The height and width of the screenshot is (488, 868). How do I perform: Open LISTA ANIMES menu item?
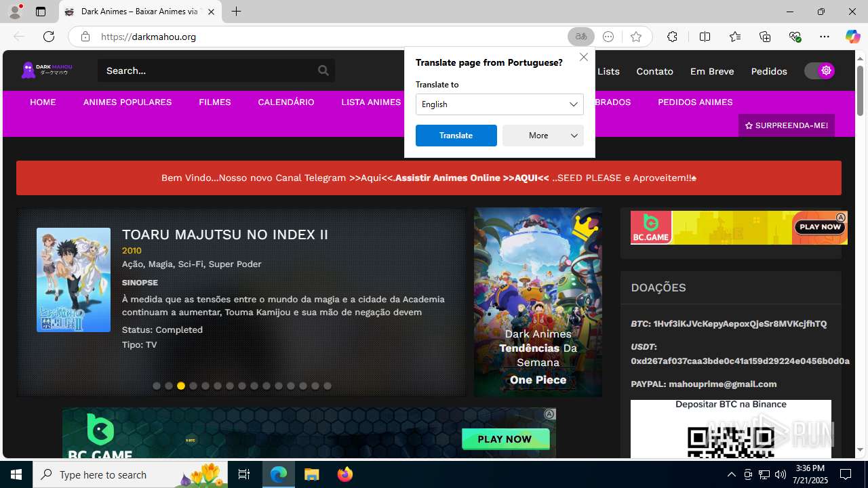pyautogui.click(x=371, y=102)
